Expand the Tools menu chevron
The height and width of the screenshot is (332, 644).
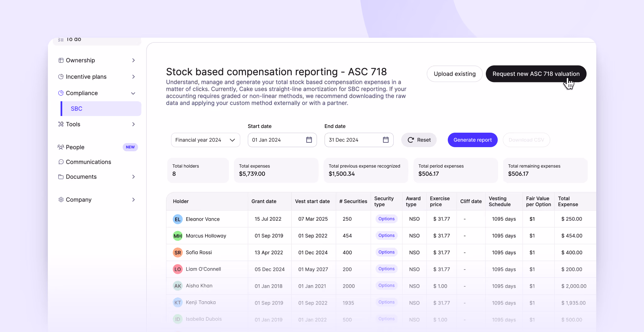coord(134,124)
